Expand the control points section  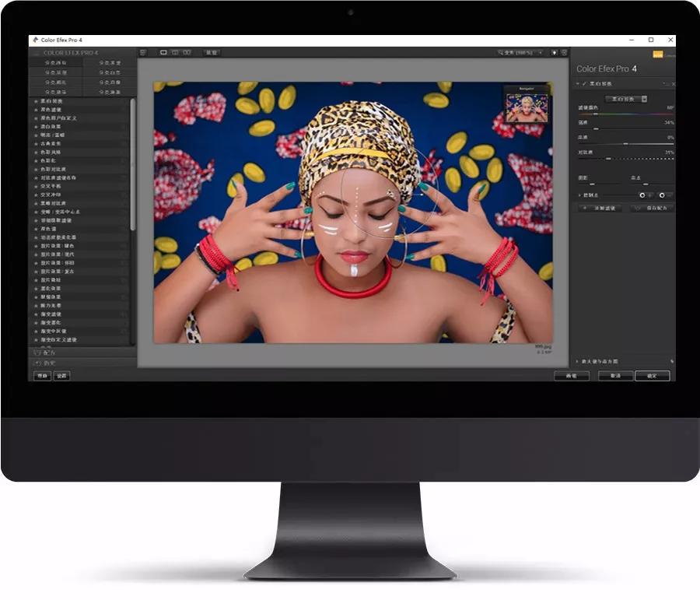tap(579, 195)
